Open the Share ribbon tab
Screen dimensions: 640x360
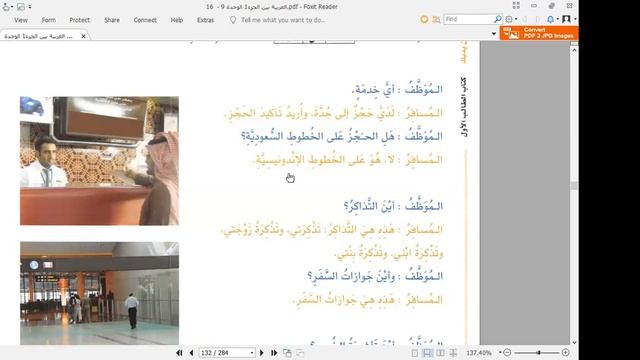click(x=111, y=20)
